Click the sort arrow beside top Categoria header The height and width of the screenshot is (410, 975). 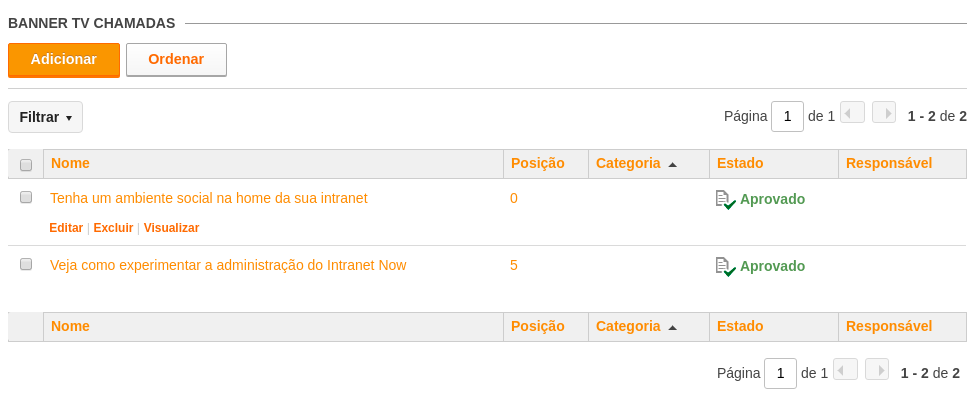(672, 165)
